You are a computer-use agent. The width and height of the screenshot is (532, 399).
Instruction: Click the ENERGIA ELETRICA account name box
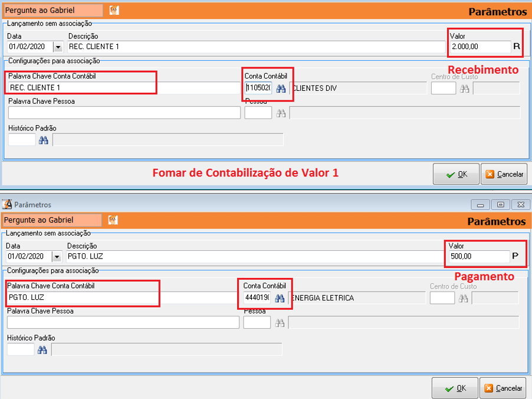click(357, 298)
